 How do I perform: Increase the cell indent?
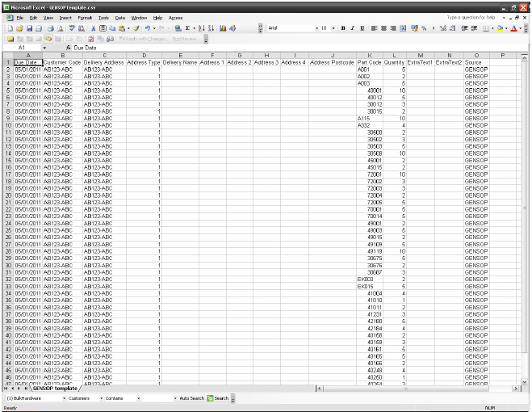click(474, 28)
